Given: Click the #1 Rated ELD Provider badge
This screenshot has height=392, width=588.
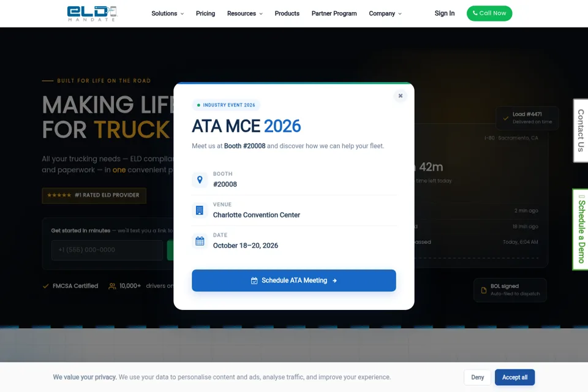Looking at the screenshot, I should (94, 195).
